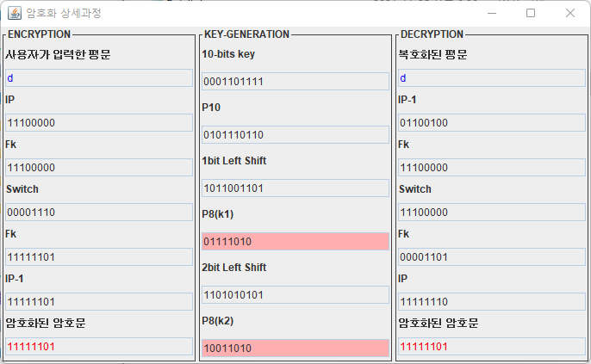
Task: Click the P8(k2) label
Action: coord(218,321)
